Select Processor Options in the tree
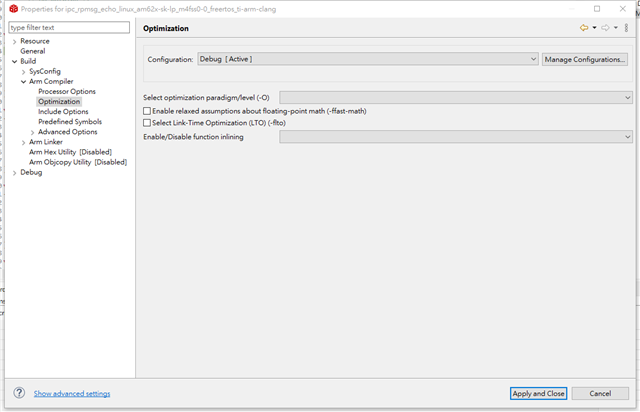This screenshot has height=412, width=640. (x=67, y=91)
